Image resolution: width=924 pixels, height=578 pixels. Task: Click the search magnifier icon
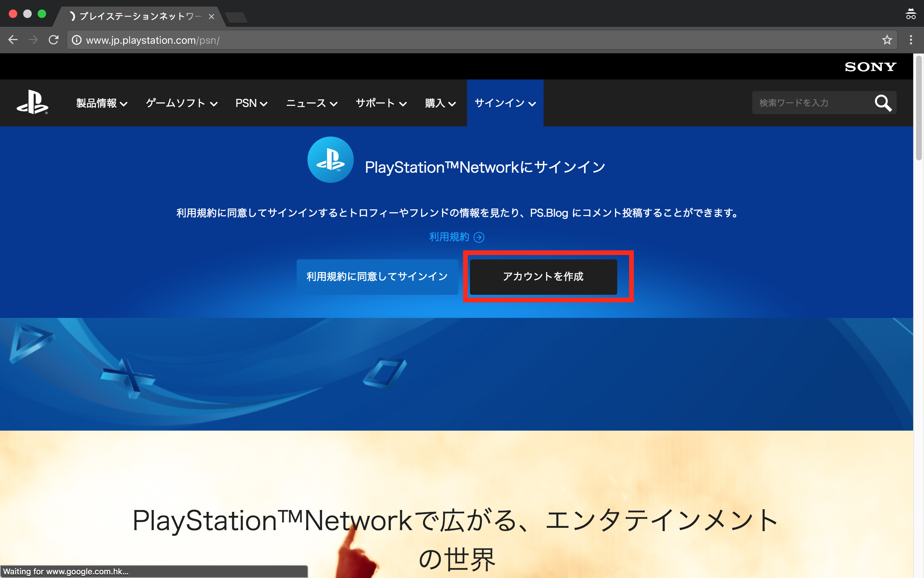pos(883,103)
